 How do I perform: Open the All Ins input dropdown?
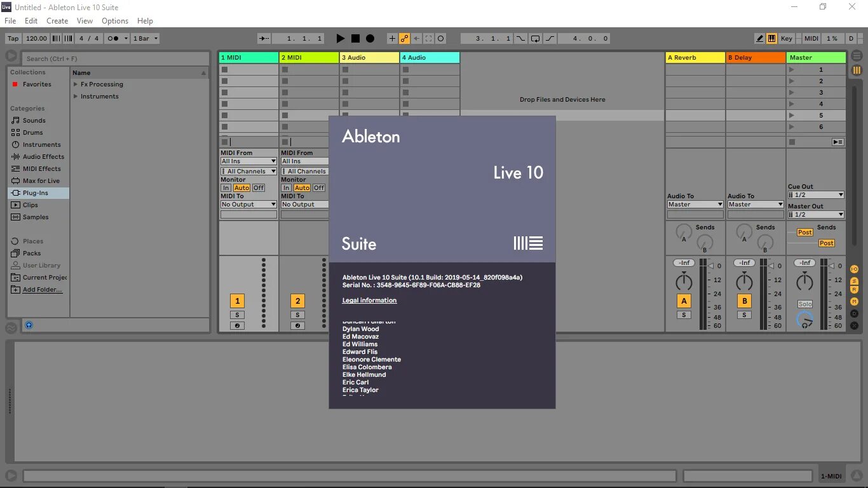[x=248, y=160]
